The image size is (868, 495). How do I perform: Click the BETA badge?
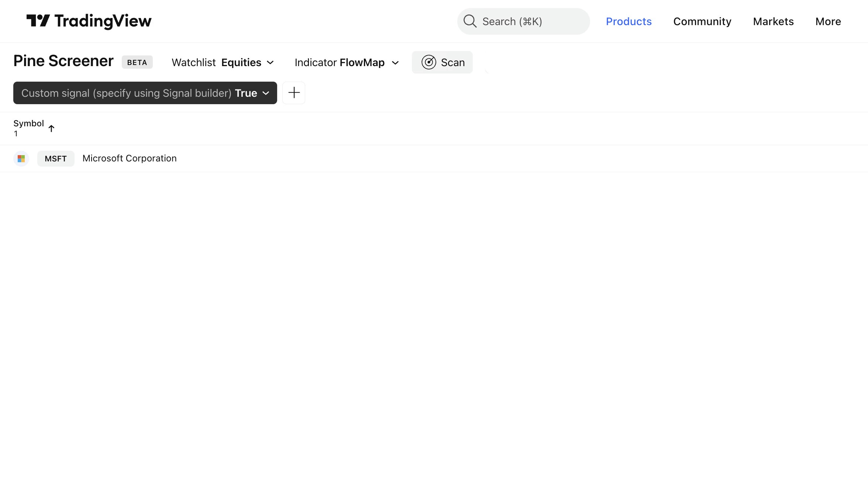137,62
